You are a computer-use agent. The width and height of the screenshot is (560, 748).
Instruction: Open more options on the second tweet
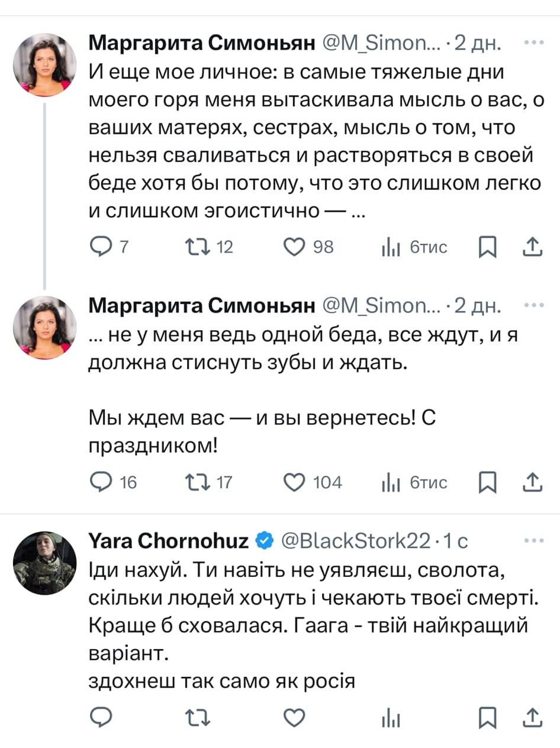click(533, 305)
